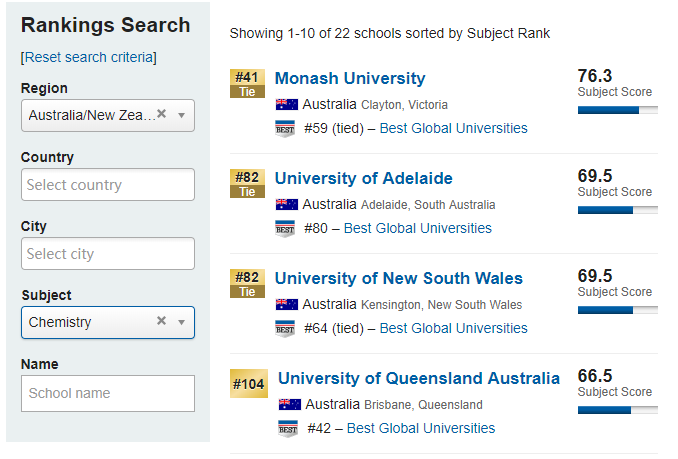Click the Showing 1-10 of 22 schools text
678x459 pixels.
[x=390, y=33]
